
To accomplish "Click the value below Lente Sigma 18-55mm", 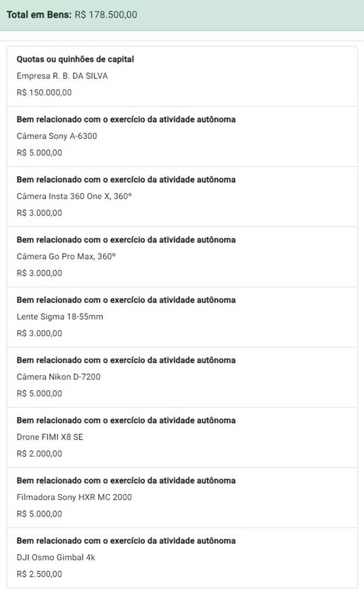I will 39,333.
